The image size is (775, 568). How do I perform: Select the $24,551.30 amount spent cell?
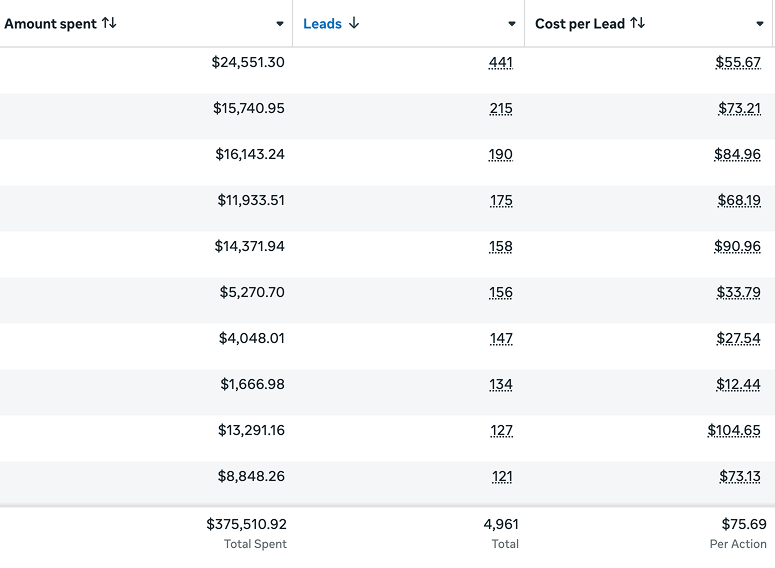click(248, 63)
